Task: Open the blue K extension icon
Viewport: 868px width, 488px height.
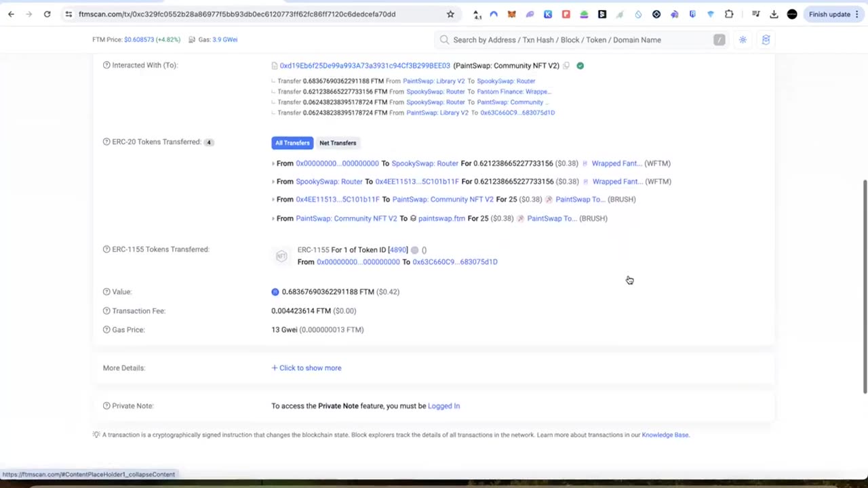Action: point(548,14)
